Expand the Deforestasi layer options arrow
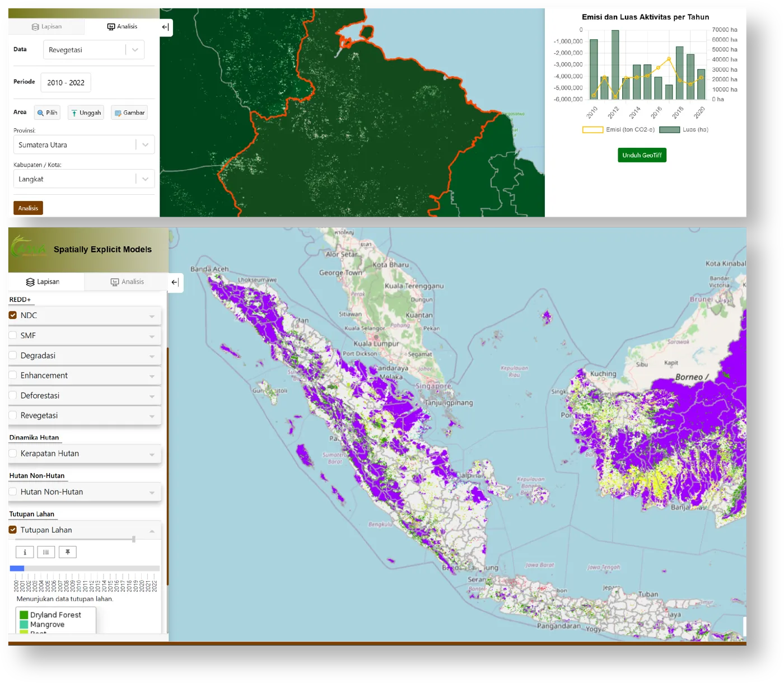The height and width of the screenshot is (683, 784). click(x=152, y=396)
